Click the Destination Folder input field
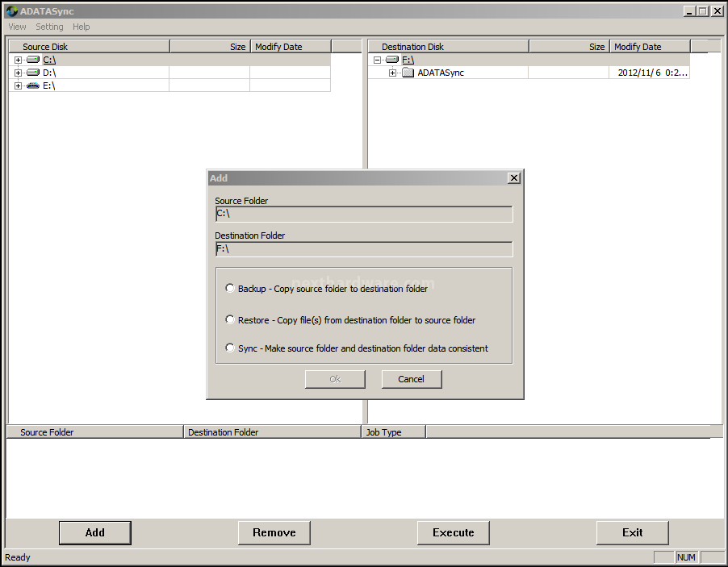The height and width of the screenshot is (567, 728). point(365,248)
